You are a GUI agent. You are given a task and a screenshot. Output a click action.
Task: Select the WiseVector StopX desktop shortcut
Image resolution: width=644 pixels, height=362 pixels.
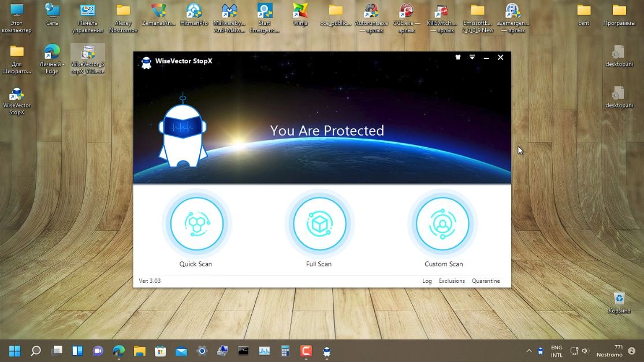16,101
